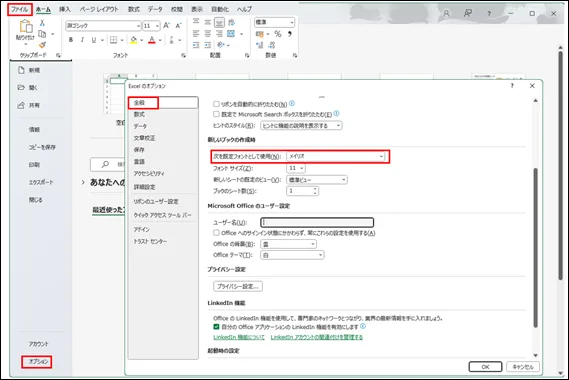This screenshot has height=380, width=569.
Task: Select 詳細設定 category in options list
Action: click(144, 187)
